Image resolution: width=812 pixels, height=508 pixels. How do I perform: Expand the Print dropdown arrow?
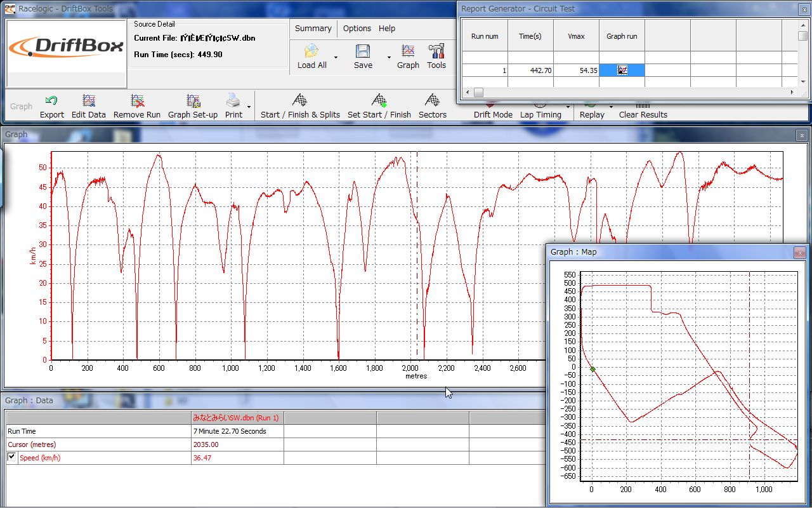(x=249, y=107)
